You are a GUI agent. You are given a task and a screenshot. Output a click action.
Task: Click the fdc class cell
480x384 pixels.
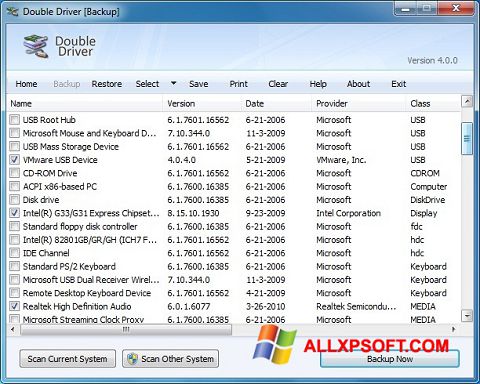416,226
